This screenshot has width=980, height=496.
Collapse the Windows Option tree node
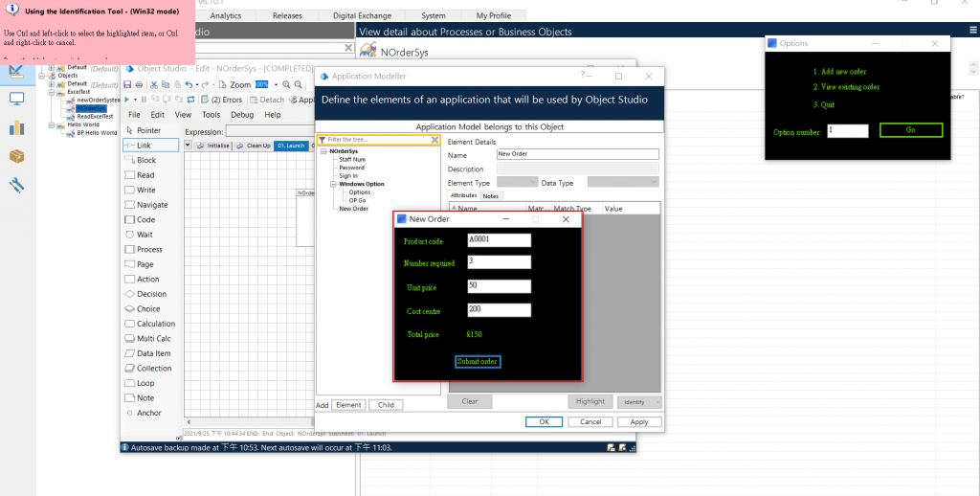click(333, 184)
